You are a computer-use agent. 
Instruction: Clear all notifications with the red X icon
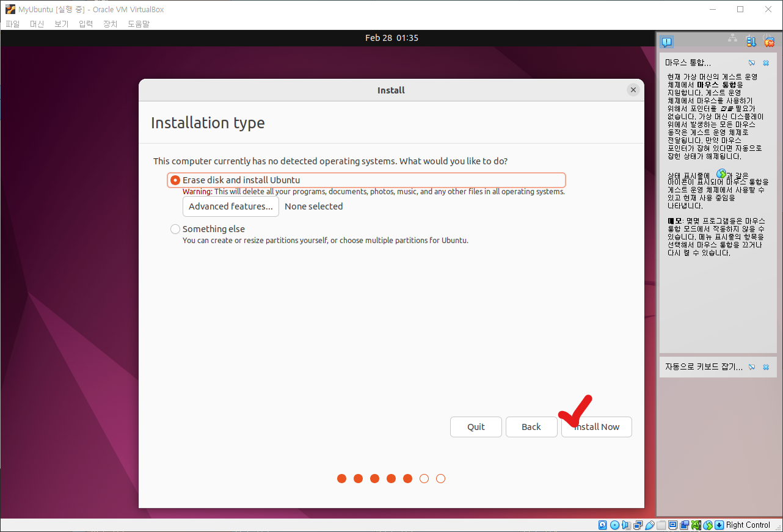point(770,42)
